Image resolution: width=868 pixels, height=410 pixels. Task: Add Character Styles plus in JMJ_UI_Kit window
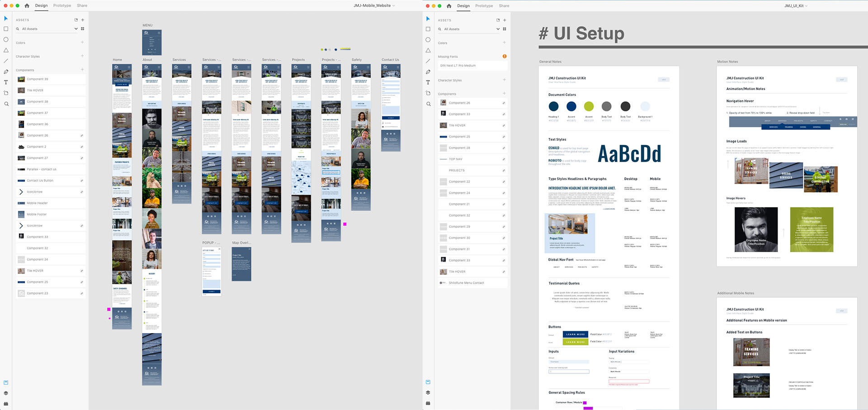coord(505,80)
